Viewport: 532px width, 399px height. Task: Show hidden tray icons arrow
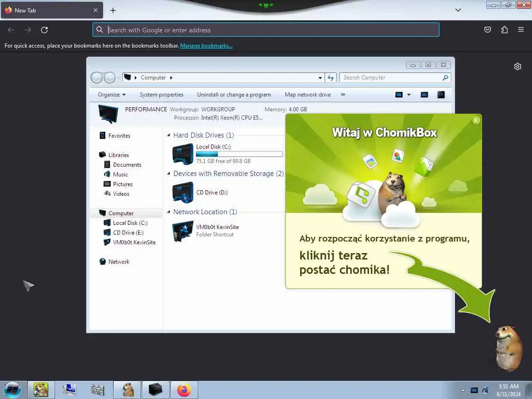point(463,390)
